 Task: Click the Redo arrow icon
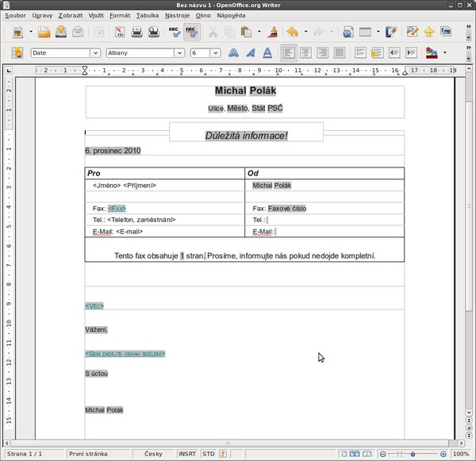pyautogui.click(x=318, y=32)
